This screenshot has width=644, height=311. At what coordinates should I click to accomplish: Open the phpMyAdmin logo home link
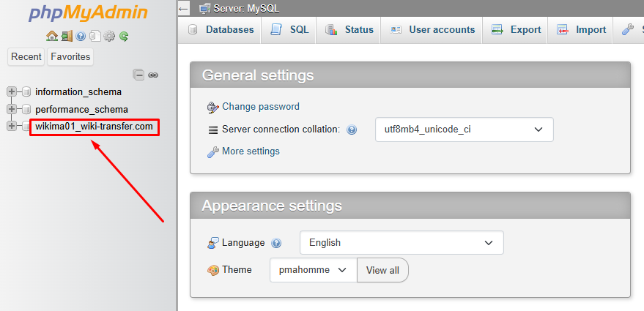tap(88, 13)
